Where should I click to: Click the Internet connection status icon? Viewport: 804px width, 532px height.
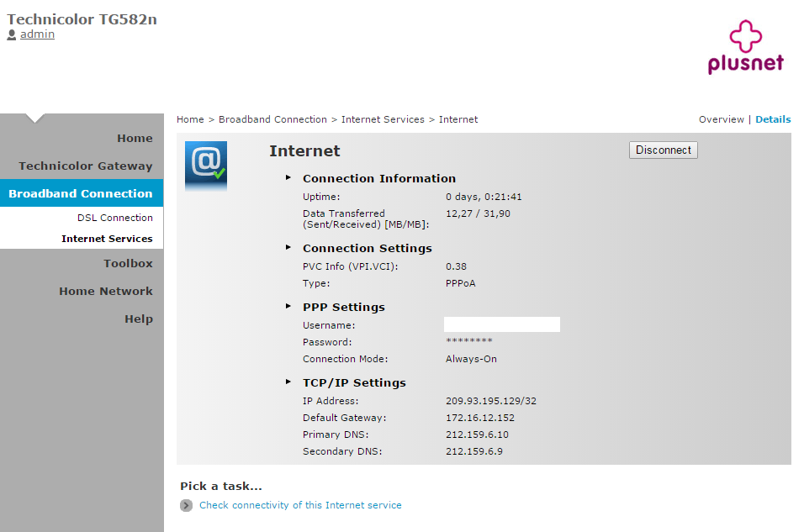(206, 166)
